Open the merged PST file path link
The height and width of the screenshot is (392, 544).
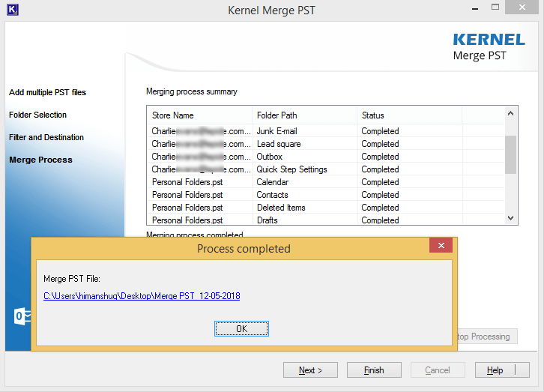(x=142, y=296)
